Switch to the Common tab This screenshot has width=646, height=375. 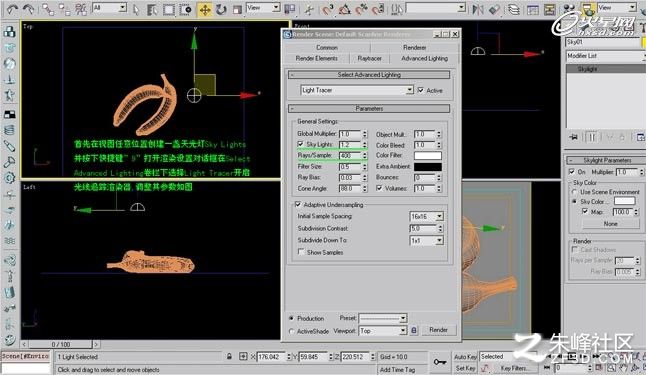click(x=327, y=47)
